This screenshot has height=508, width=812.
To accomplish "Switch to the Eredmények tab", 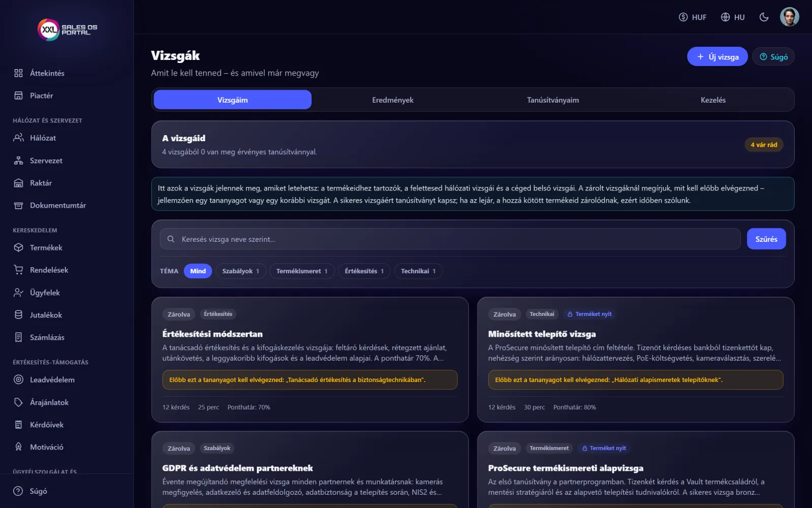I will [x=393, y=100].
